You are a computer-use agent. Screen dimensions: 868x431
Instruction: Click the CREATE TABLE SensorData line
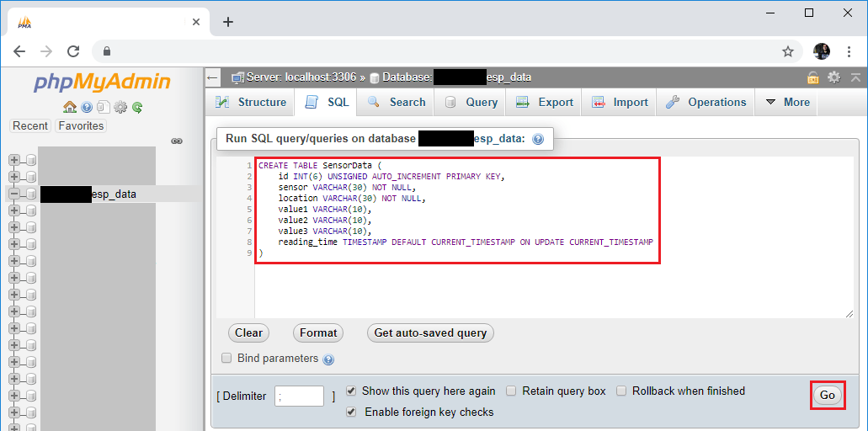321,166
